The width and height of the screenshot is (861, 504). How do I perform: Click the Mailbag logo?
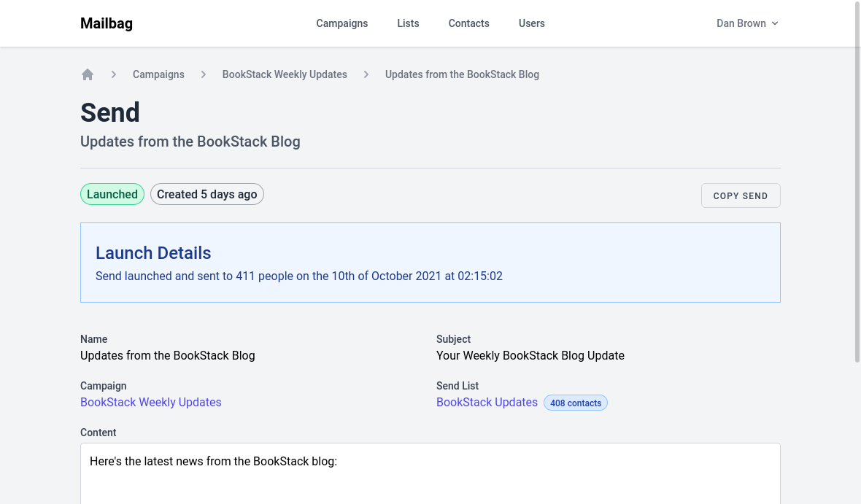[x=107, y=23]
